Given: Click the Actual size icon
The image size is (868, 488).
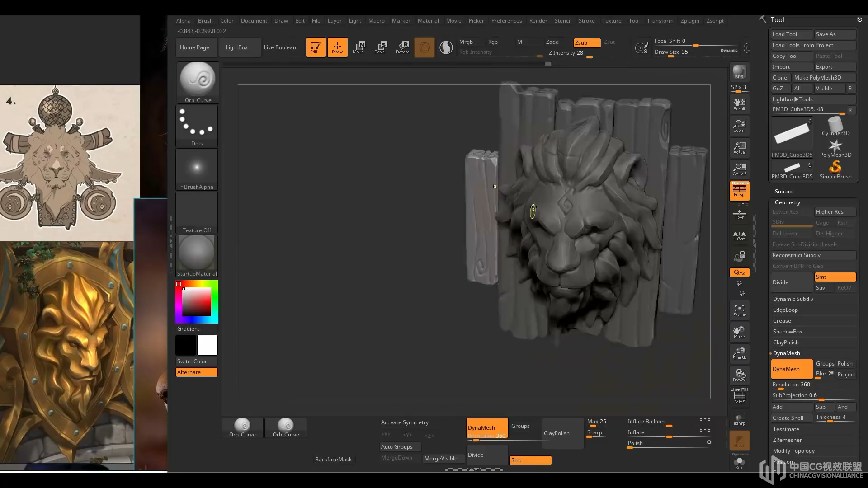Looking at the screenshot, I should pos(739,148).
